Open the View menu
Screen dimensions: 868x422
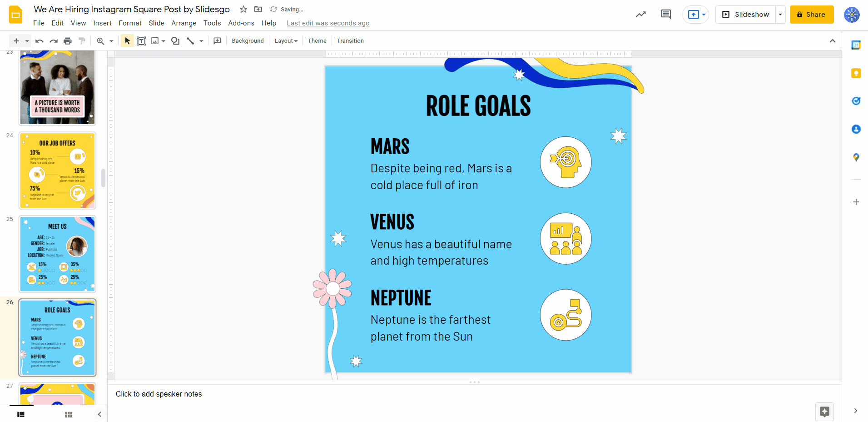[78, 23]
